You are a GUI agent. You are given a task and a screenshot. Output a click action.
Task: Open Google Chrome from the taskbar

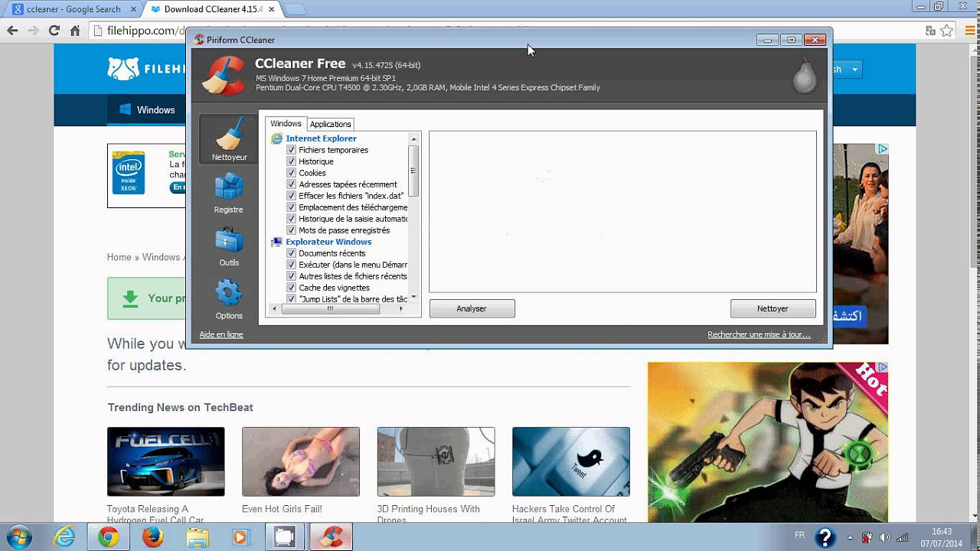click(108, 537)
